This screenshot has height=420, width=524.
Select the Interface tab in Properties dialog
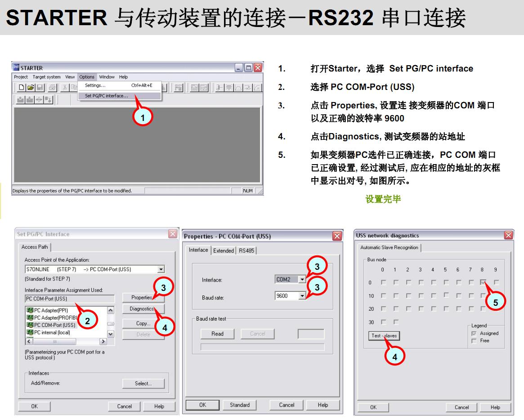point(198,250)
